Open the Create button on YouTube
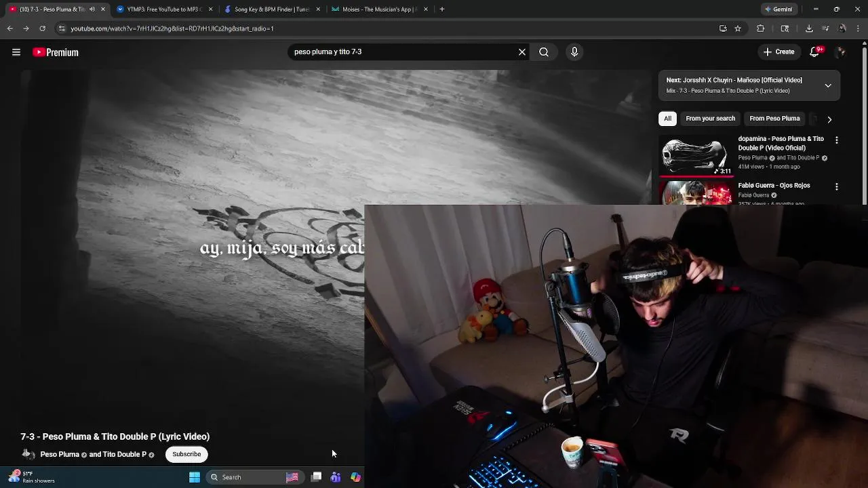Screen dimensions: 868x488 point(778,52)
